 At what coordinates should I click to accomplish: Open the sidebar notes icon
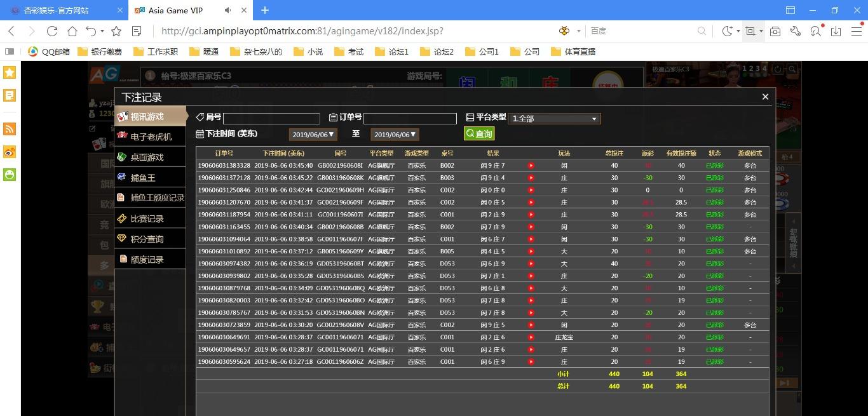coord(10,95)
